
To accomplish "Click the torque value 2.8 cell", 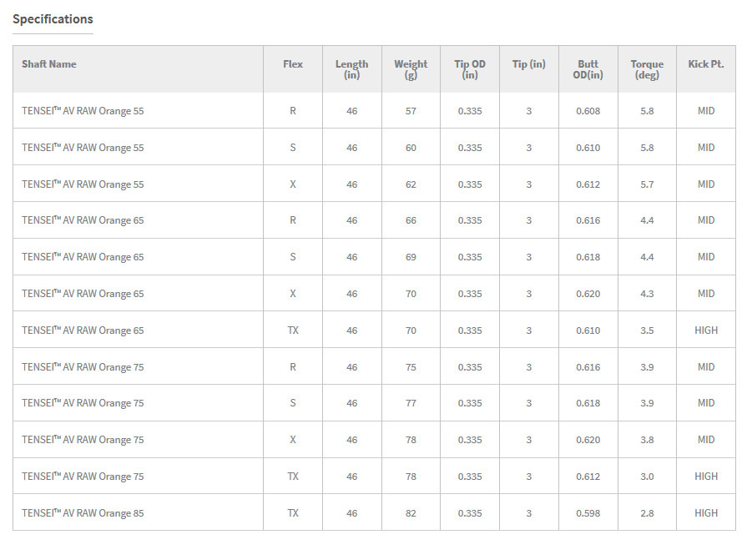I will (x=647, y=513).
